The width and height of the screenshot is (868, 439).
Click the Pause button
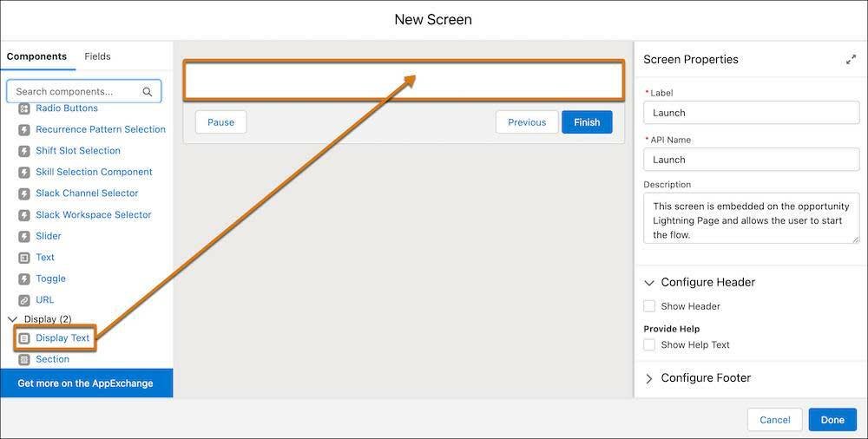220,122
